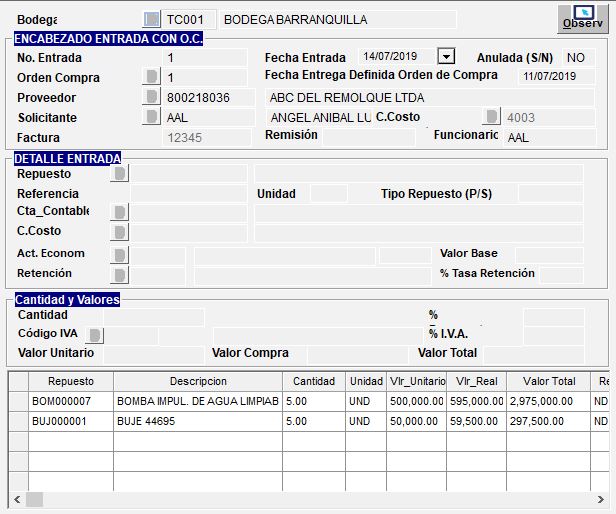Click the Valor Unitario field
The height and width of the screenshot is (514, 616).
tap(154, 355)
